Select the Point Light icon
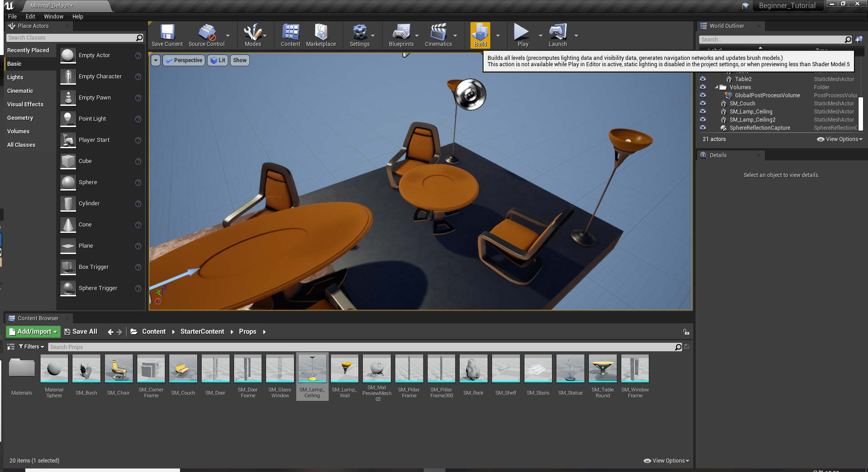 (x=68, y=119)
